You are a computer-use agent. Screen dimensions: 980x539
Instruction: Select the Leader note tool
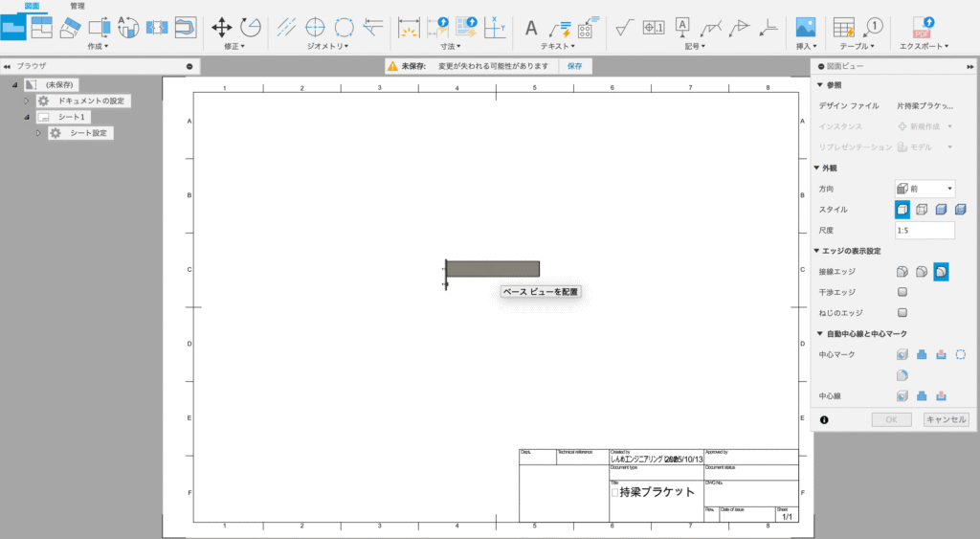[x=560, y=29]
